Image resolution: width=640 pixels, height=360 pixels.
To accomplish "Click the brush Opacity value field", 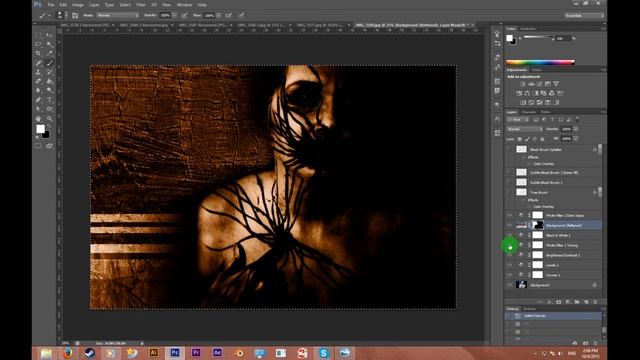I will tap(165, 16).
